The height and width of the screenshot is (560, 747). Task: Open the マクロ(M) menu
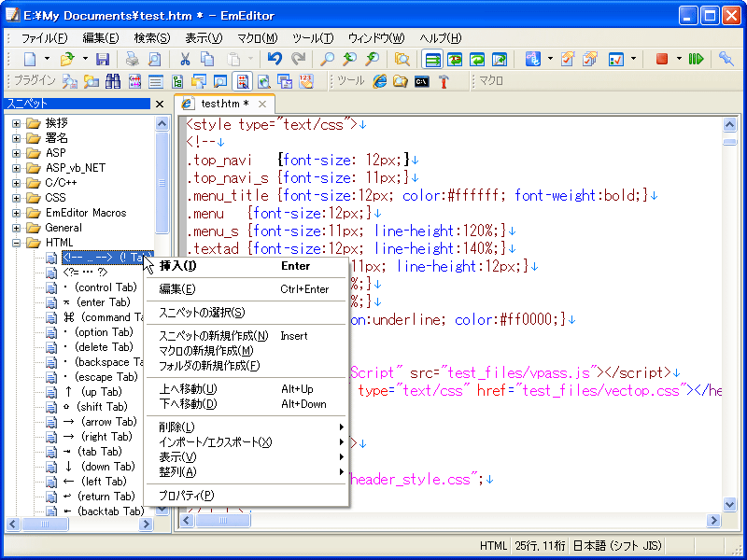[x=258, y=38]
